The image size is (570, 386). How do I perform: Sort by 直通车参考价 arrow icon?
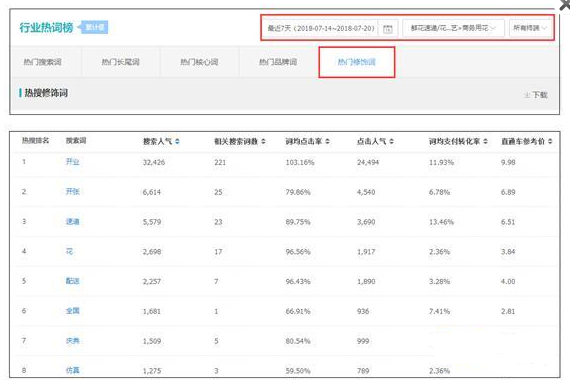coord(550,141)
